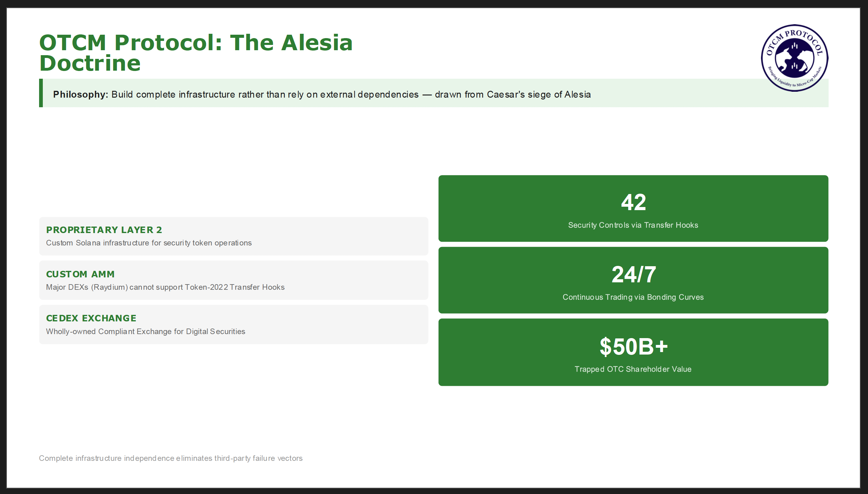Image resolution: width=868 pixels, height=494 pixels.
Task: Click the Caesar's siege of Alesia text
Action: click(539, 94)
